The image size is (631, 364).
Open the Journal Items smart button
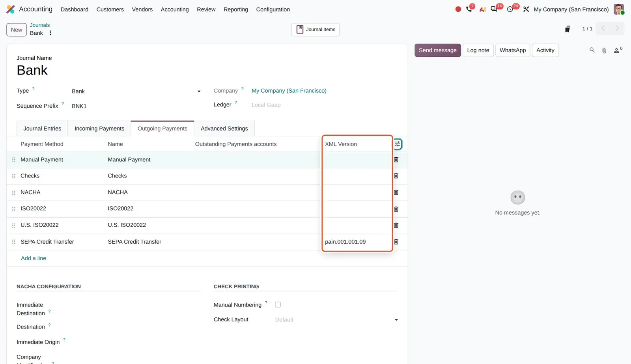pos(315,30)
